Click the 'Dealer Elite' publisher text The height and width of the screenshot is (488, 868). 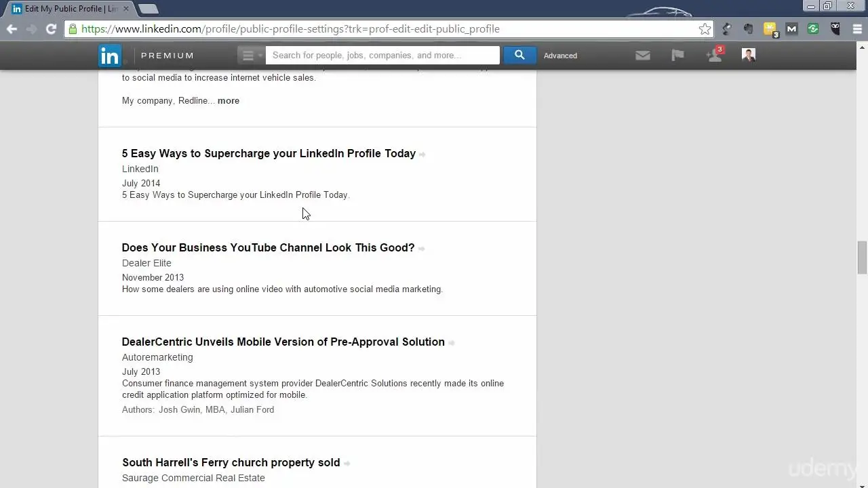146,263
